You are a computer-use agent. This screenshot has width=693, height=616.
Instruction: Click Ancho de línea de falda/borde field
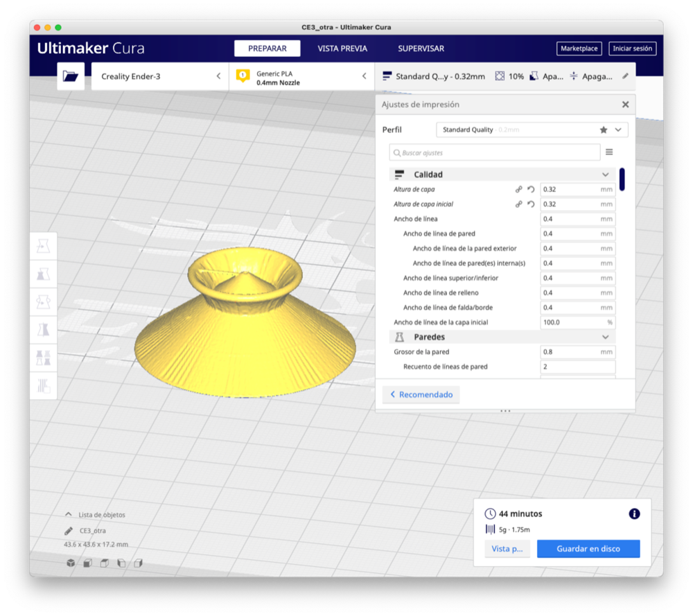[x=578, y=308]
